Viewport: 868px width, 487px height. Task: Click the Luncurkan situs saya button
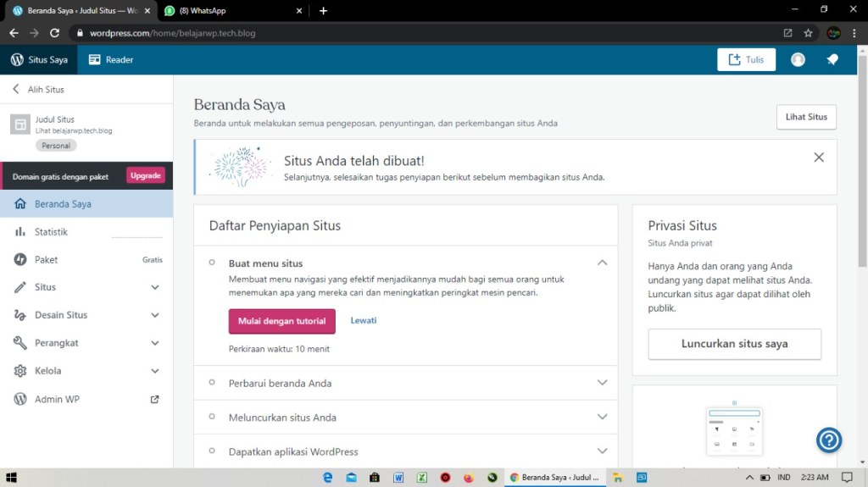tap(734, 344)
